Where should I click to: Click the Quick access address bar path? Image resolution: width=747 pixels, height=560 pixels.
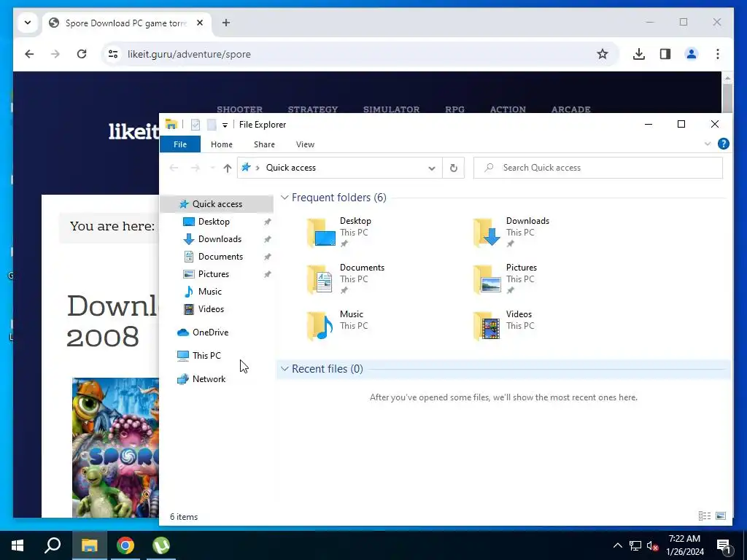(290, 168)
